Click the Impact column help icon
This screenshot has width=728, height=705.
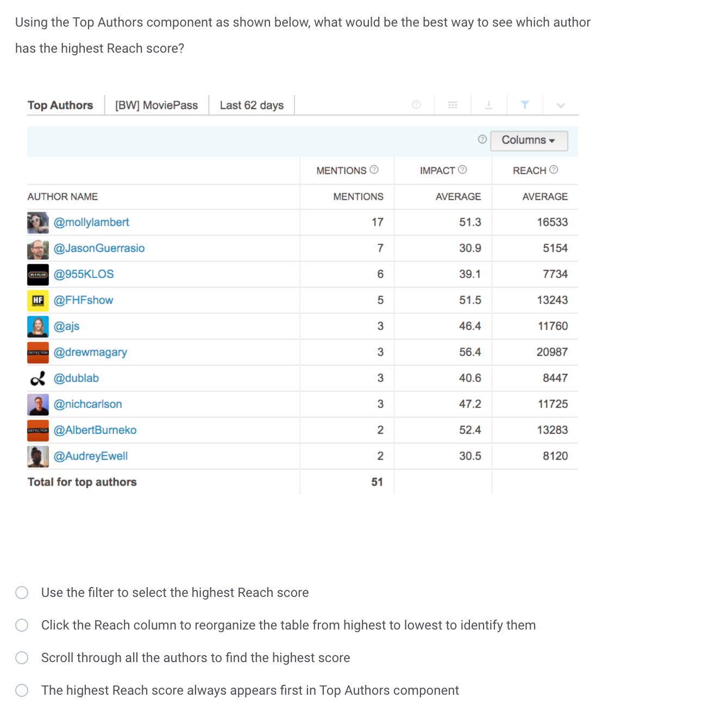tap(462, 169)
